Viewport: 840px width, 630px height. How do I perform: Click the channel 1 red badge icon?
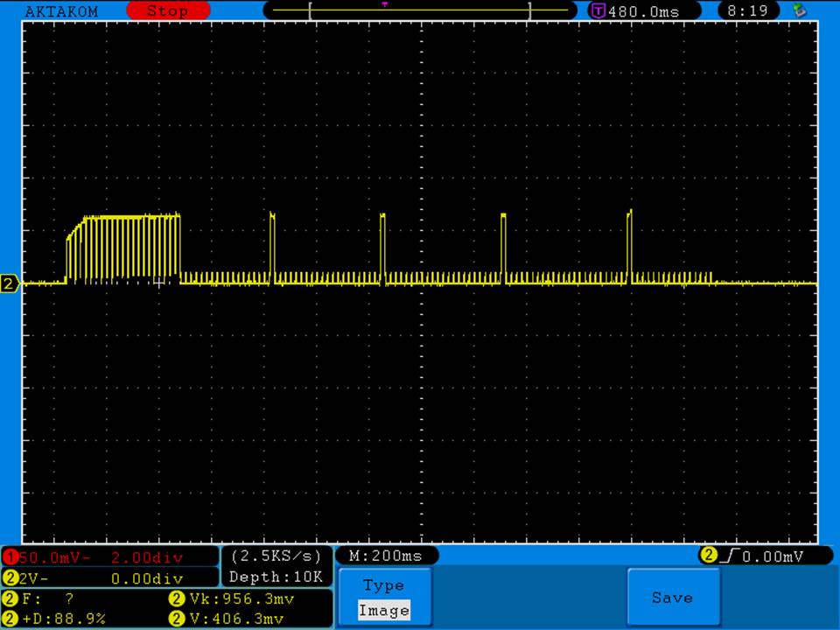click(10, 557)
